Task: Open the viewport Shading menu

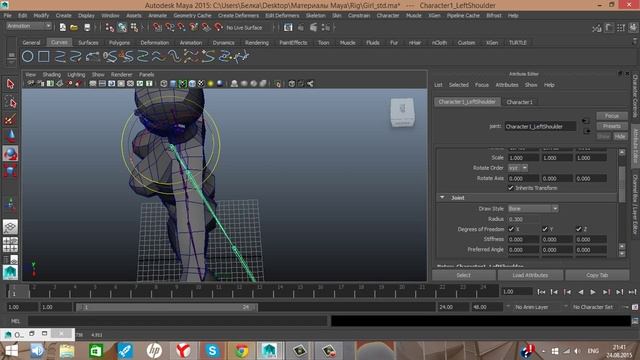Action: (x=51, y=75)
